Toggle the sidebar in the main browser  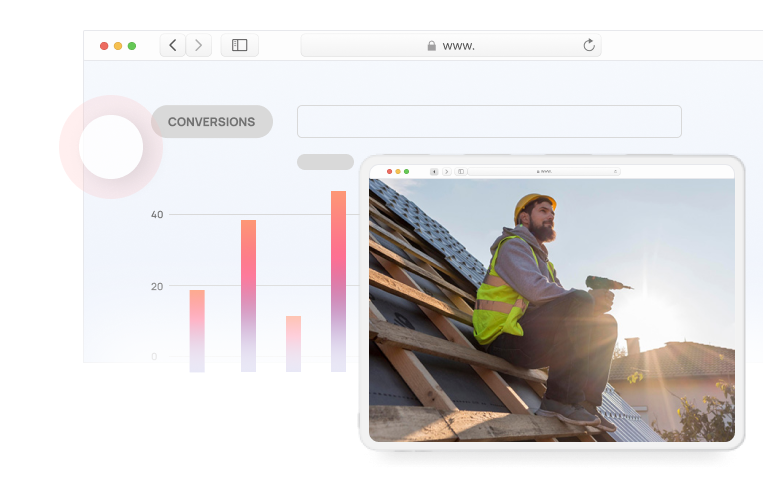point(240,45)
